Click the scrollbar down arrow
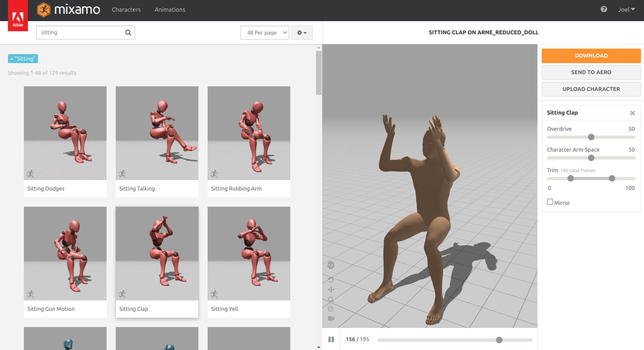The height and width of the screenshot is (350, 644). click(x=319, y=348)
